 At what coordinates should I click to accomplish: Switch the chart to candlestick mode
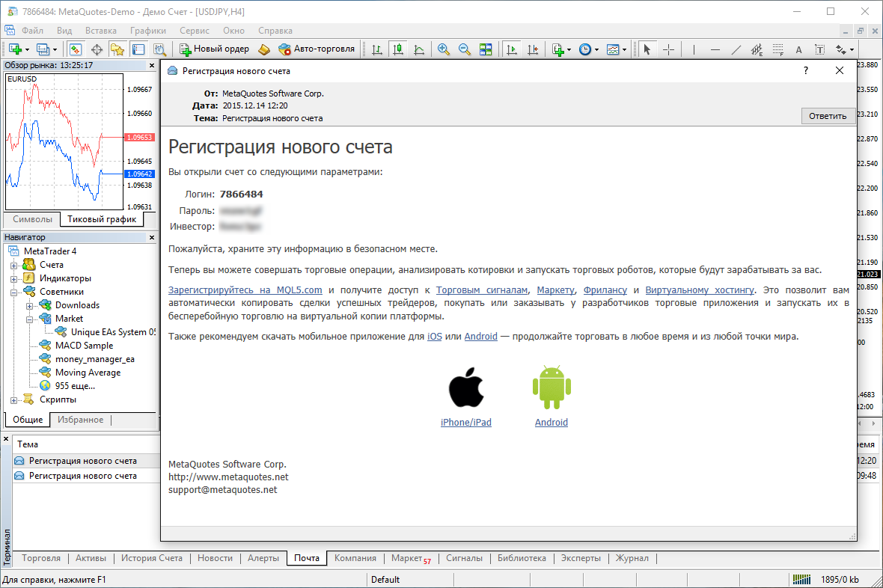pyautogui.click(x=399, y=49)
